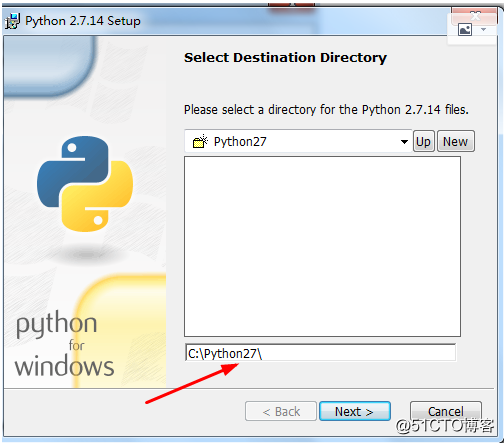This screenshot has height=444, width=504.
Task: Click the Python snake logo
Action: click(x=85, y=184)
